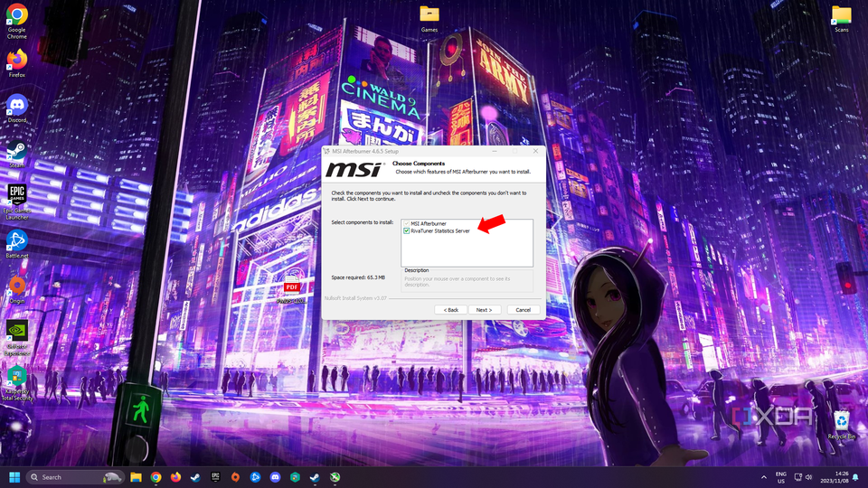Open Origin from the taskbar
Image resolution: width=868 pixels, height=488 pixels.
click(x=235, y=477)
